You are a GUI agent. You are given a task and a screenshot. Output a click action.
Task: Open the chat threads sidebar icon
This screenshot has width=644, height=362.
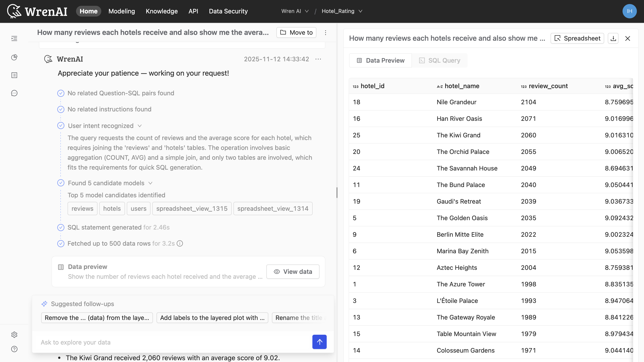pos(14,93)
